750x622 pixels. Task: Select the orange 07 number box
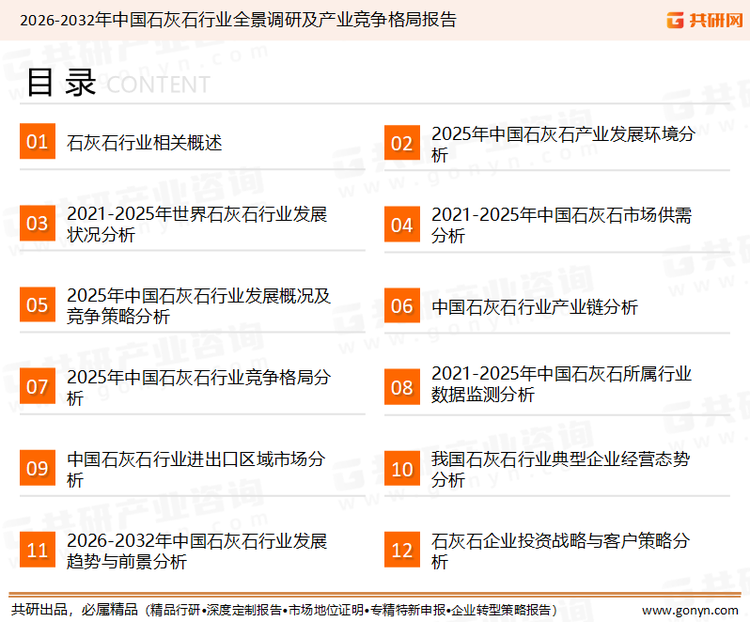(x=37, y=386)
